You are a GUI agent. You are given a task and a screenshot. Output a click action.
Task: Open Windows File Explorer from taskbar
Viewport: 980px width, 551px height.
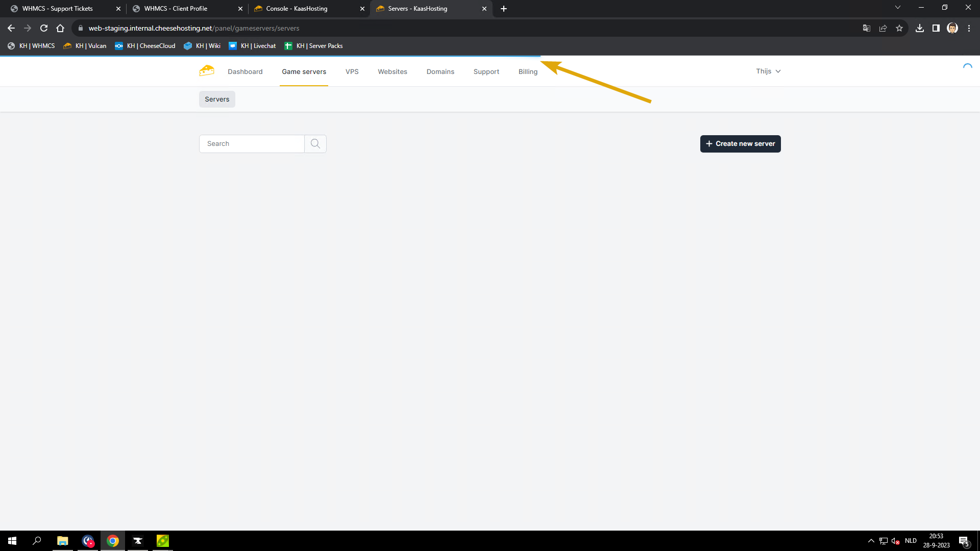pyautogui.click(x=62, y=541)
